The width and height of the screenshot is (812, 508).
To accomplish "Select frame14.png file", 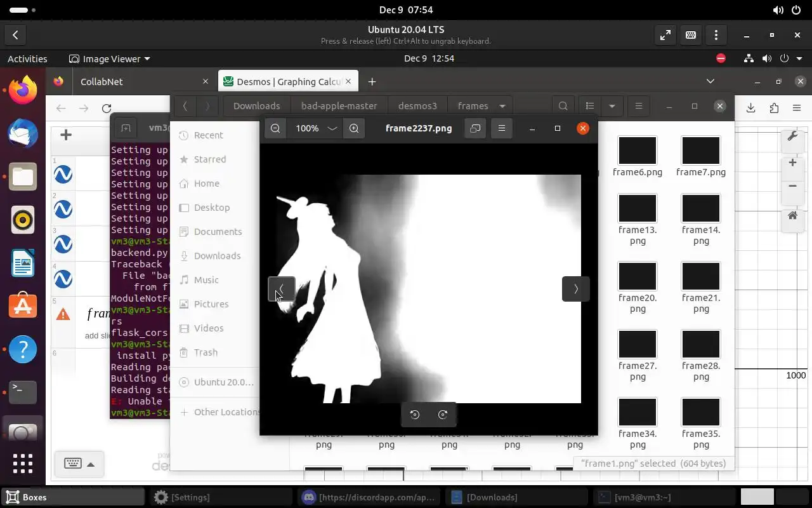I will pos(700,219).
